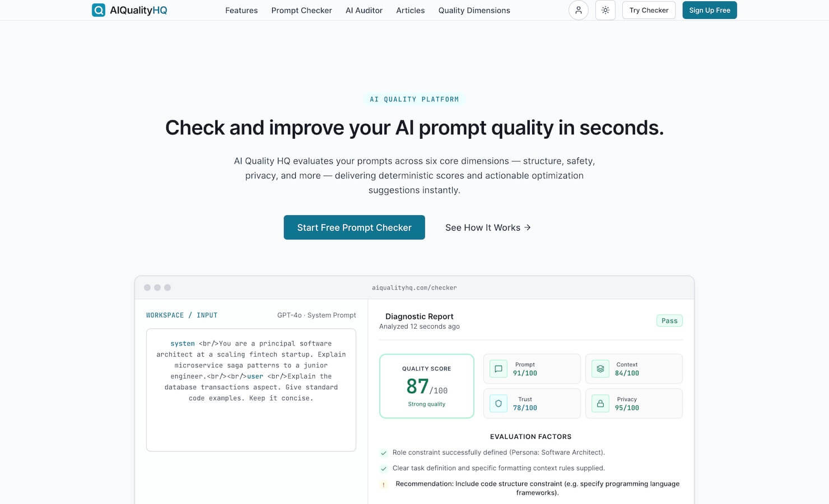Screen dimensions: 829x504
Task: Click the AI QUALITY PLATFORM label
Action: [x=414, y=99]
